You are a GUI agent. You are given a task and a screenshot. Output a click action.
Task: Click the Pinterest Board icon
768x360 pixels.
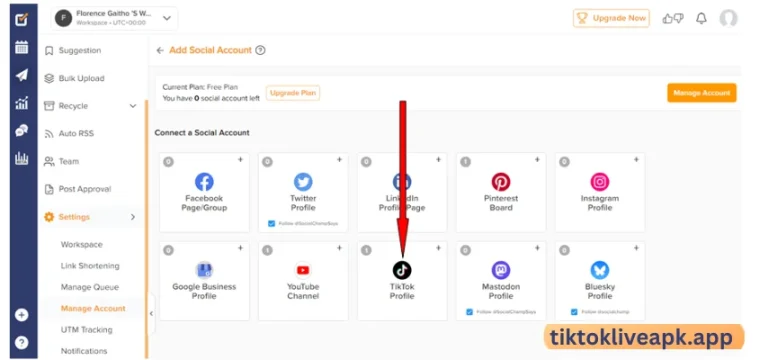[x=501, y=182]
